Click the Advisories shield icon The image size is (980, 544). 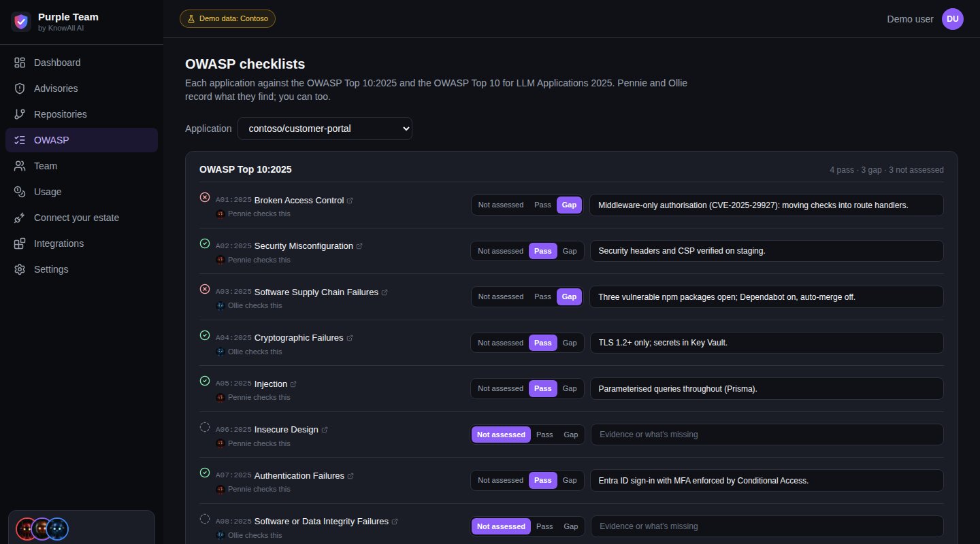point(20,88)
